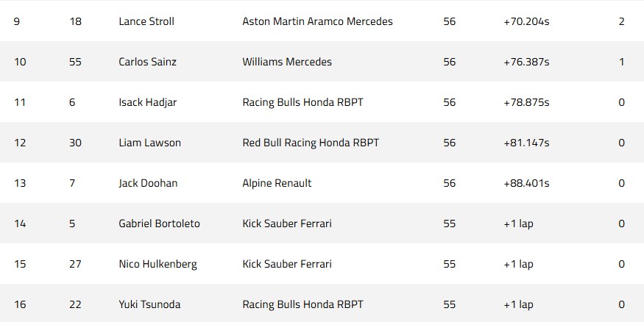
Task: Click Red Bull Racing Honda RBPT team
Action: pos(311,143)
